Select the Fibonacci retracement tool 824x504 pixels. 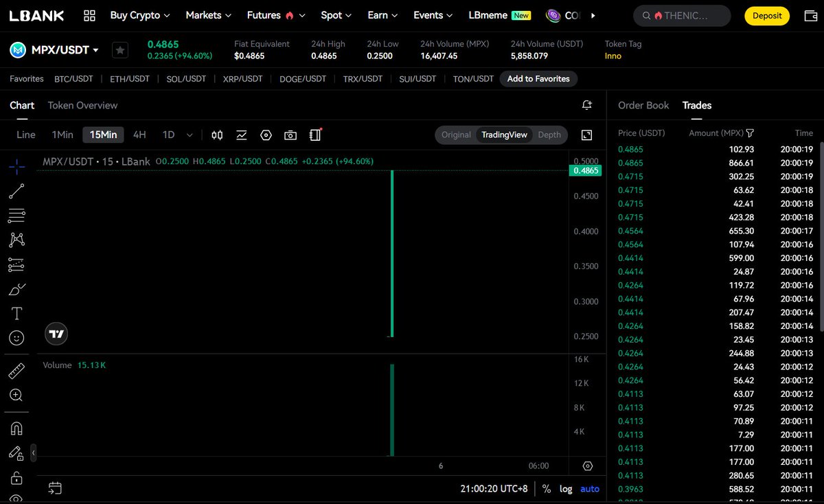[16, 216]
